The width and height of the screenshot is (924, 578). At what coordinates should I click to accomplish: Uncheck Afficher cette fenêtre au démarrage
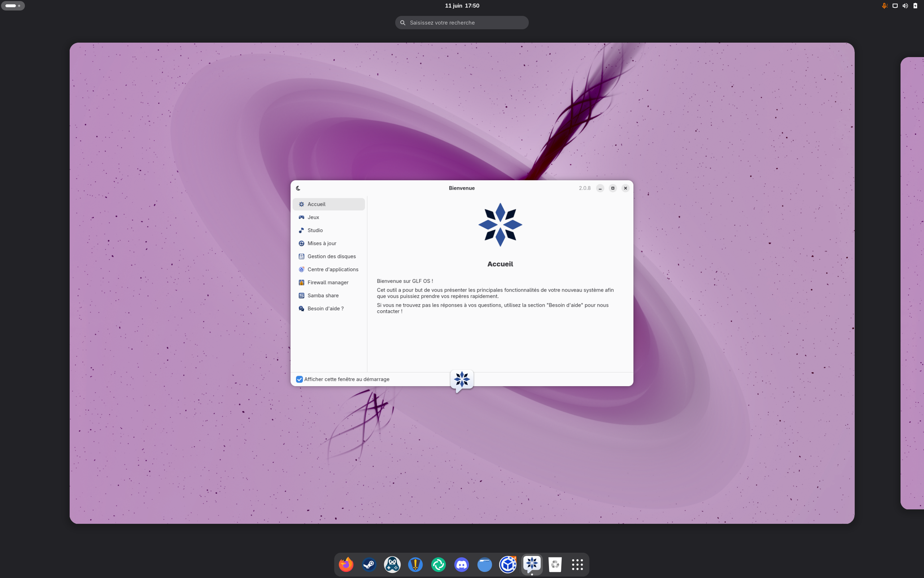coord(299,379)
